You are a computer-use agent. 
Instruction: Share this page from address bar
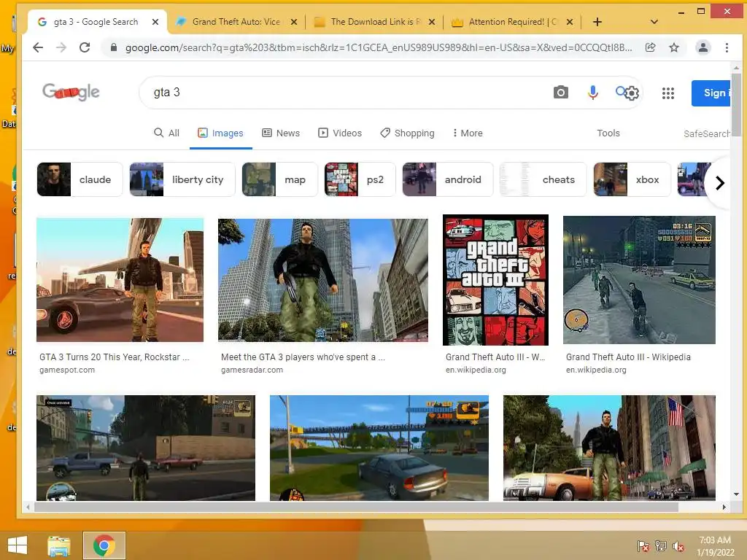click(650, 47)
